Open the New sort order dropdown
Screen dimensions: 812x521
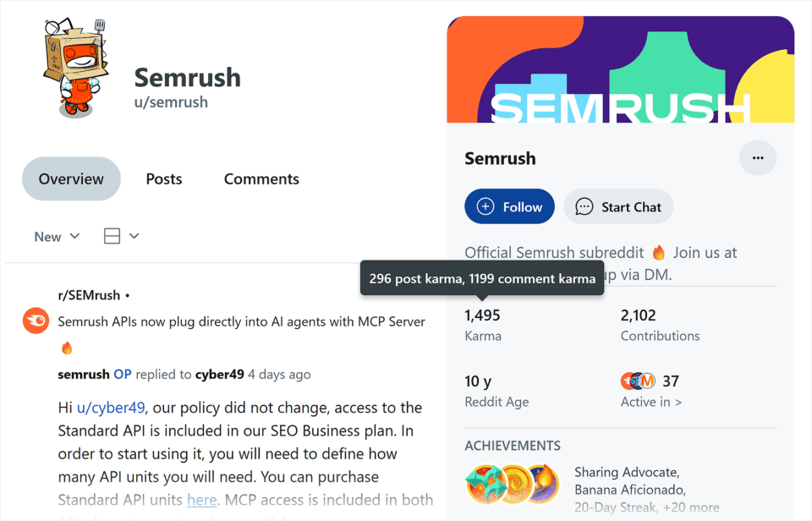point(56,236)
